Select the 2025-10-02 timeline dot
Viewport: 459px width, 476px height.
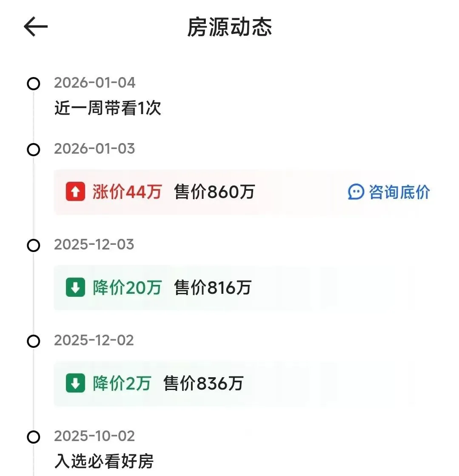click(33, 437)
